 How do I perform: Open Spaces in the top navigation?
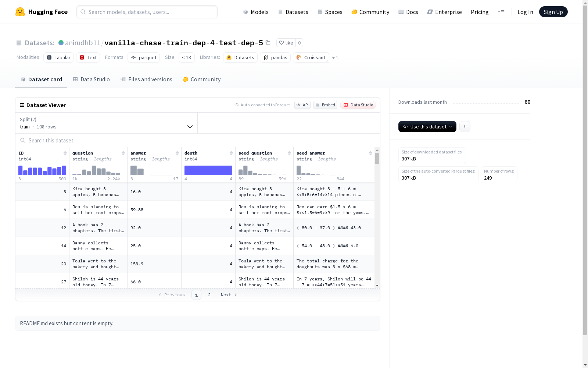[330, 12]
